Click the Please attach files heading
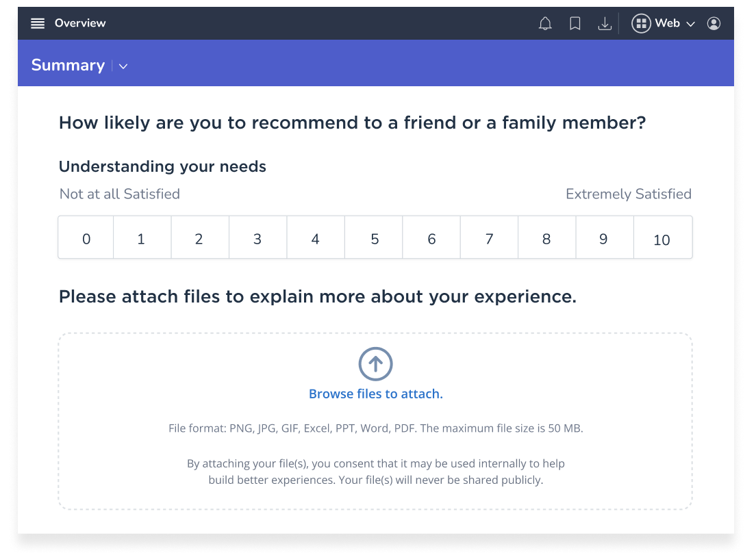The image size is (756, 553). pos(317,297)
